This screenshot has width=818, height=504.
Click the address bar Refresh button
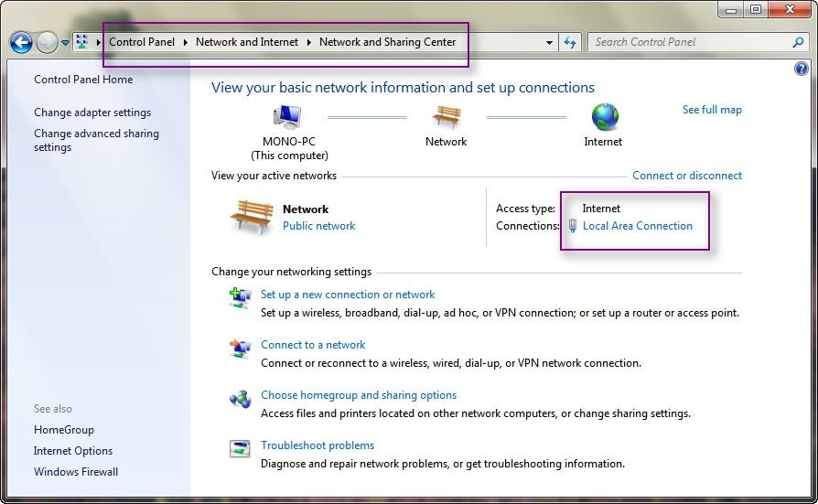click(570, 42)
